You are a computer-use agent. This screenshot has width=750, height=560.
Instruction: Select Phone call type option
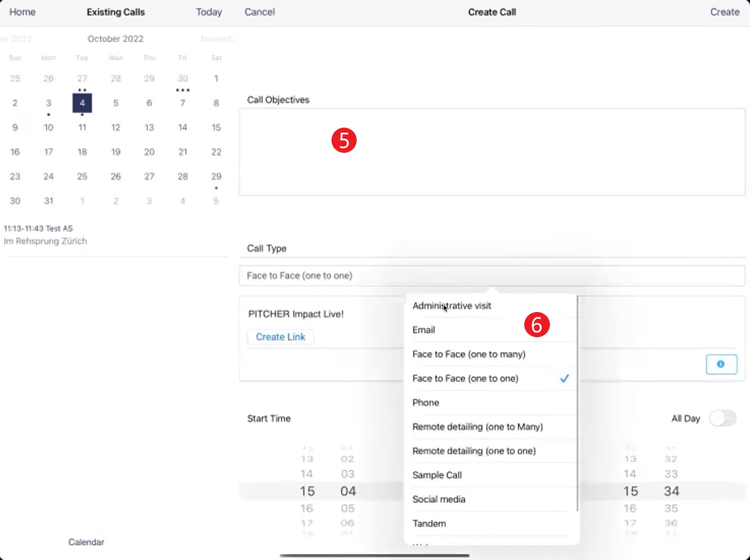(x=426, y=403)
